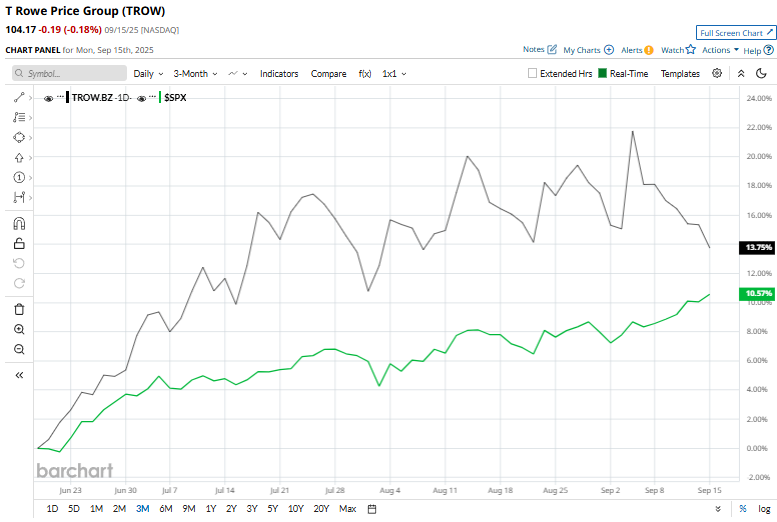
Task: Toggle the Real-Time green checkbox
Action: (x=603, y=73)
